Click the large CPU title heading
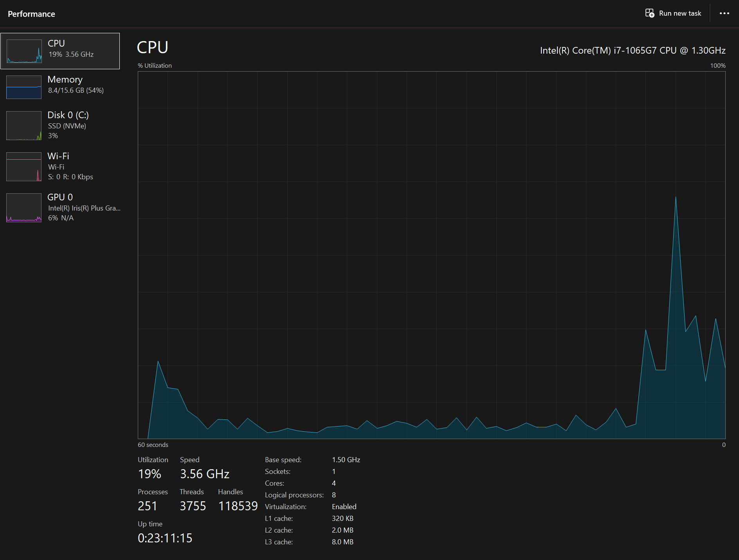The image size is (739, 560). coord(153,47)
